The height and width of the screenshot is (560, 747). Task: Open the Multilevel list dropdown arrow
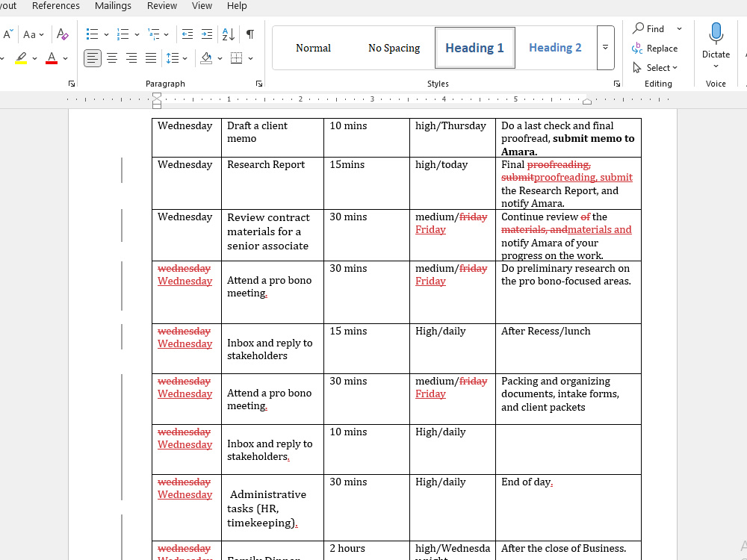167,34
